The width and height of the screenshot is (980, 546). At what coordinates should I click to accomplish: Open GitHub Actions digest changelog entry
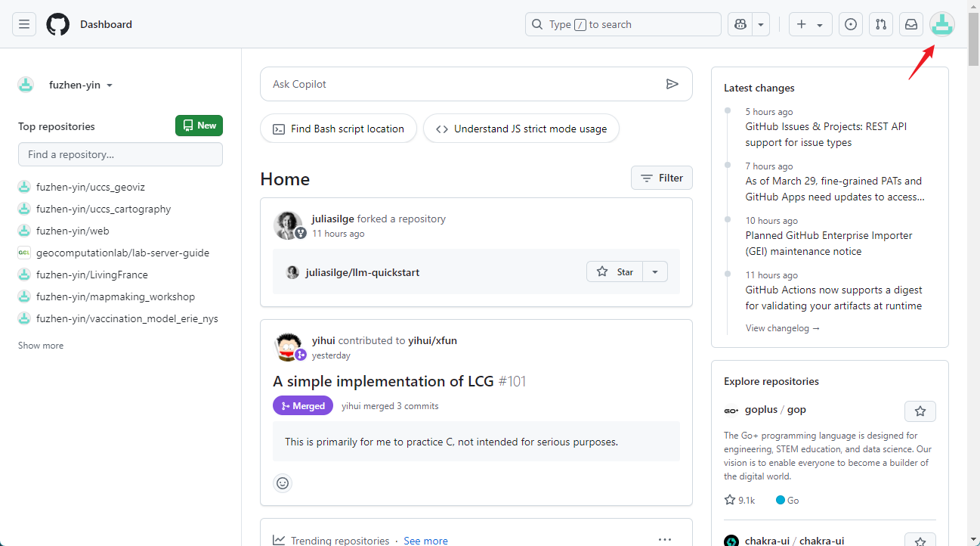tap(833, 298)
